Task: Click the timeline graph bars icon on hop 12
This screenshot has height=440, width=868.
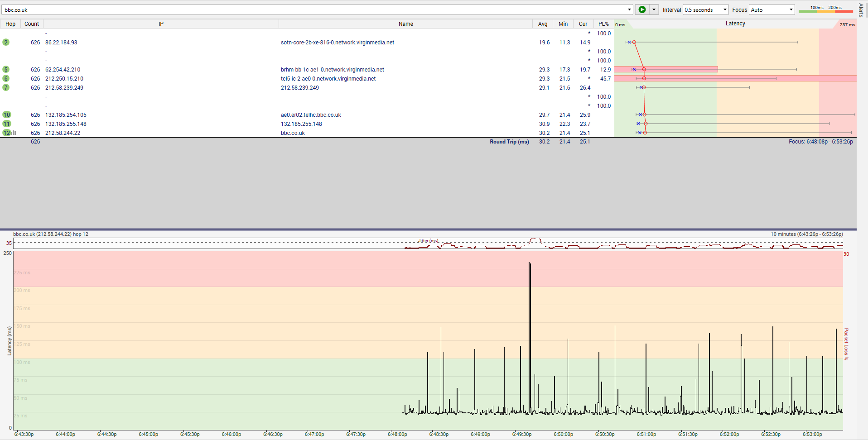Action: coord(14,133)
